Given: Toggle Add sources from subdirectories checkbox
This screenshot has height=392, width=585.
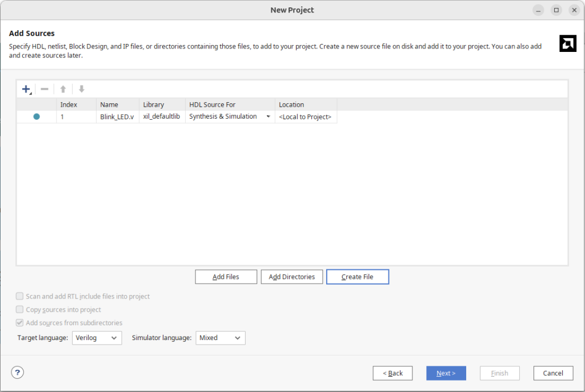Looking at the screenshot, I should [21, 322].
